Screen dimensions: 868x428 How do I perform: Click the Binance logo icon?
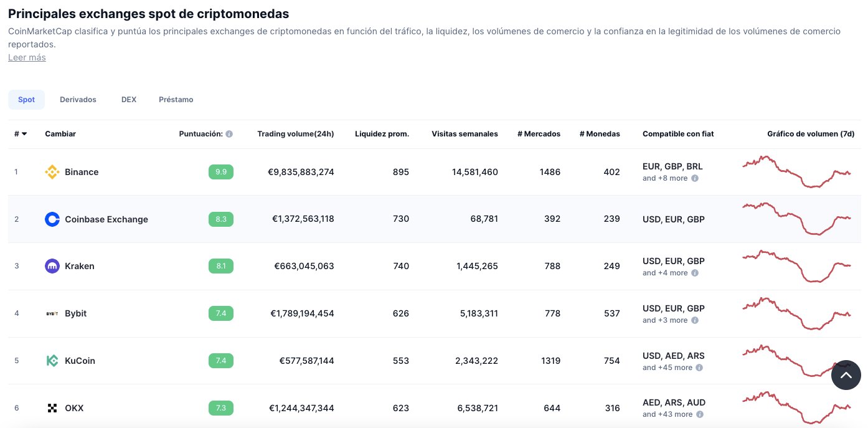click(52, 172)
